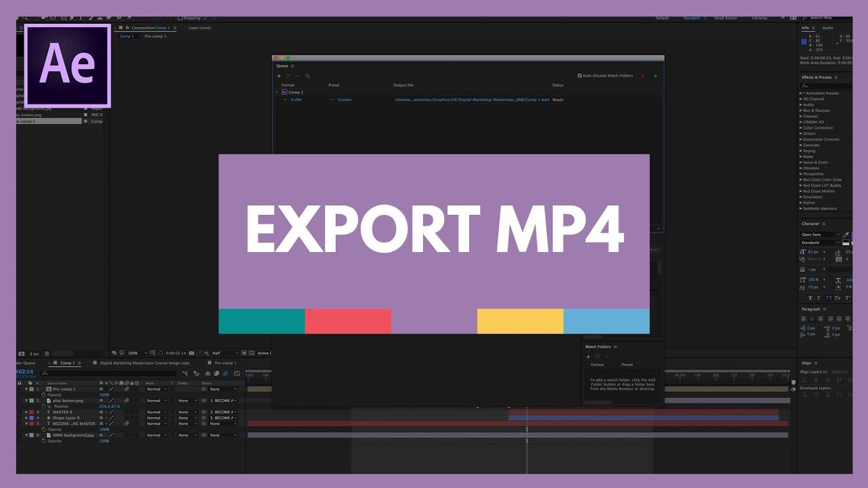
Task: Select the Small Screen workspace
Action: click(726, 18)
